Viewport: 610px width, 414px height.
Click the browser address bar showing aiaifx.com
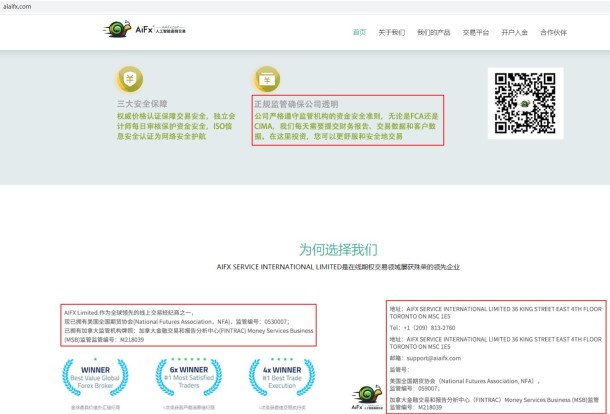point(305,6)
